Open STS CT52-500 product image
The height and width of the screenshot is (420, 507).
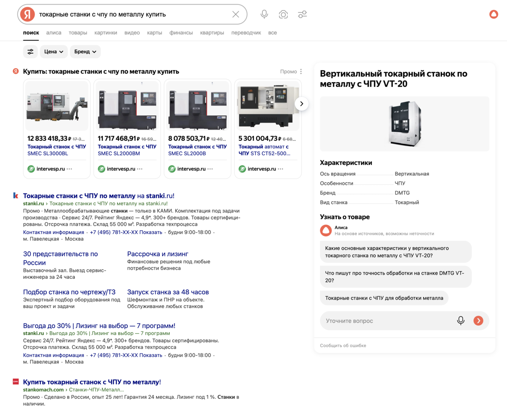coord(268,106)
